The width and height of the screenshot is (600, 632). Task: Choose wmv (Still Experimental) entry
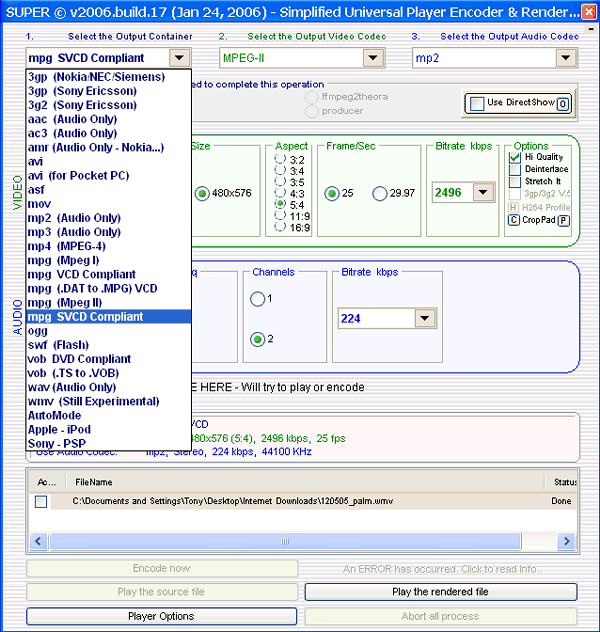coord(108,401)
